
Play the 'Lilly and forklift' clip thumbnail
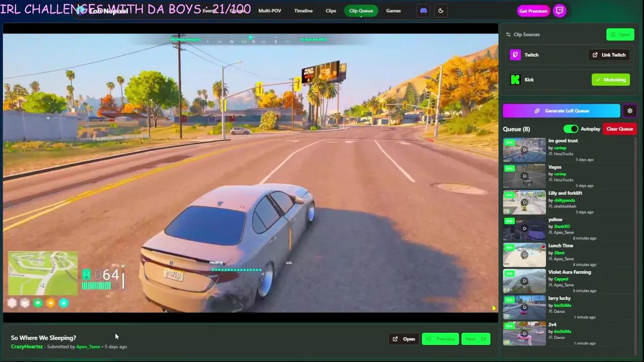point(524,202)
